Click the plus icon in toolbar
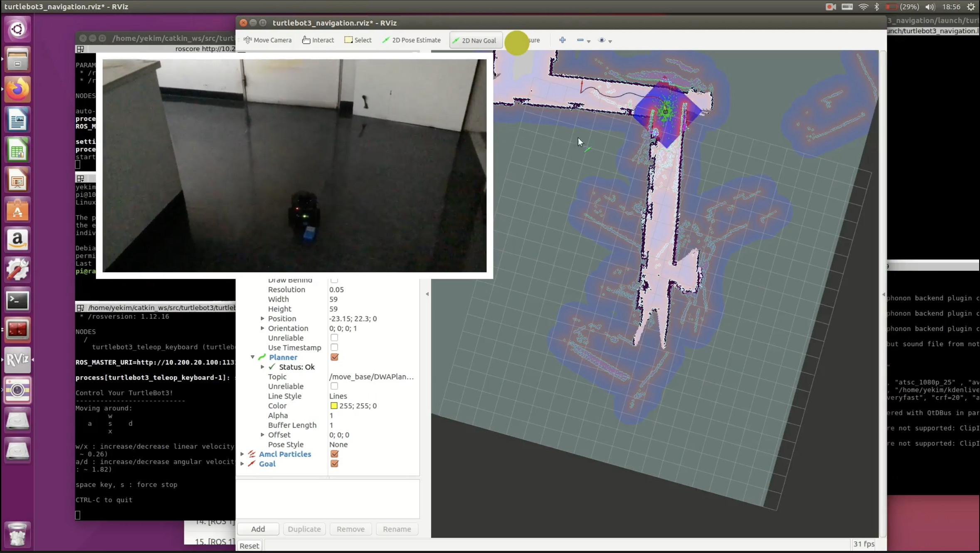This screenshot has height=553, width=980. [x=562, y=40]
